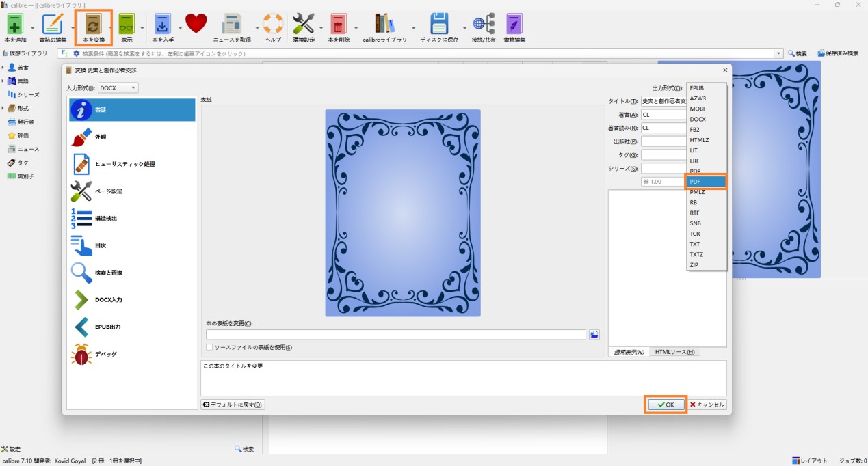Click デフォルトに戻す restore defaults button

[x=233, y=405]
